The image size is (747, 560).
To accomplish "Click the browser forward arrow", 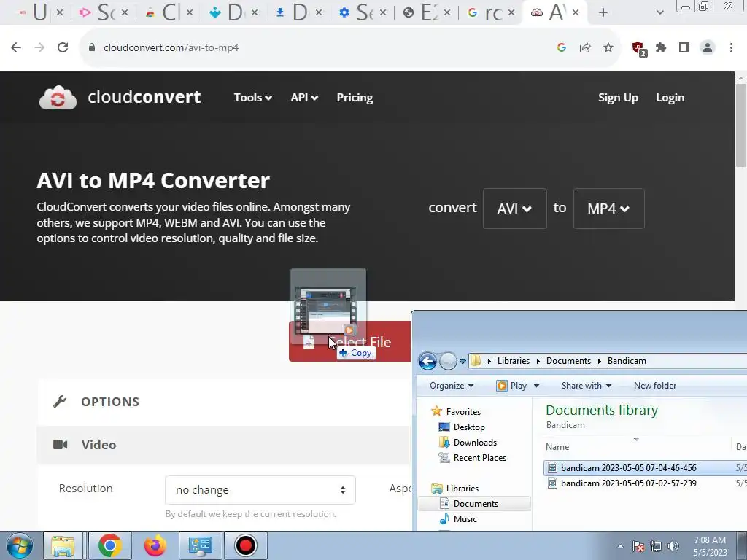I will tap(39, 47).
